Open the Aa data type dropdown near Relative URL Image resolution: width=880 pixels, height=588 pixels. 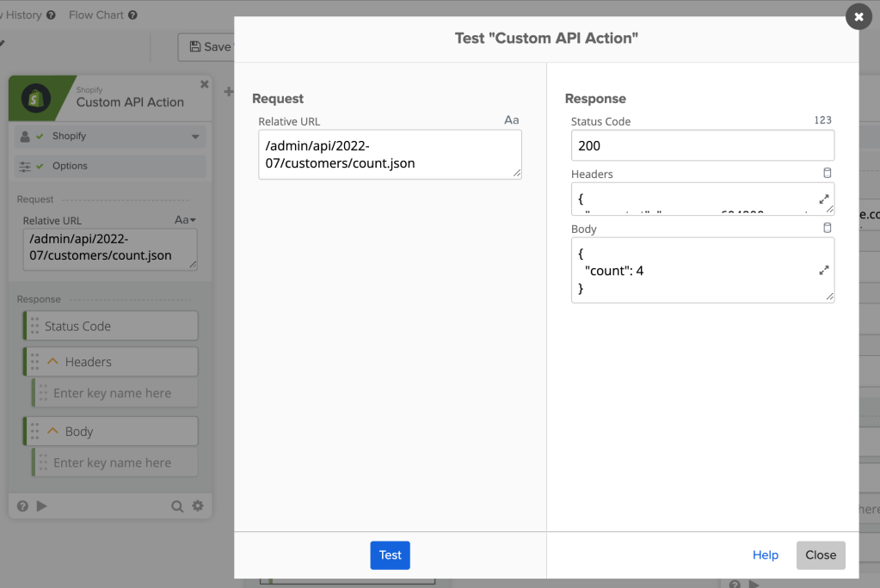[185, 219]
